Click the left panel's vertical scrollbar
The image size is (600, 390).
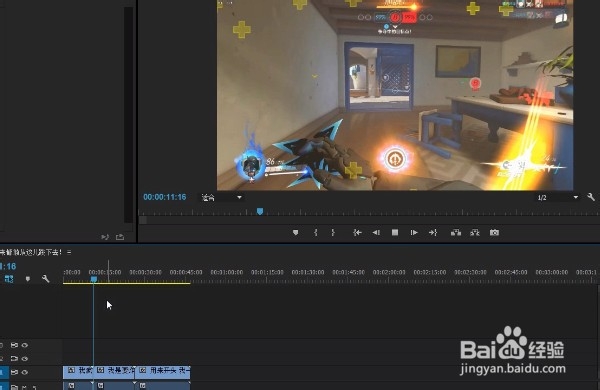(x=129, y=115)
